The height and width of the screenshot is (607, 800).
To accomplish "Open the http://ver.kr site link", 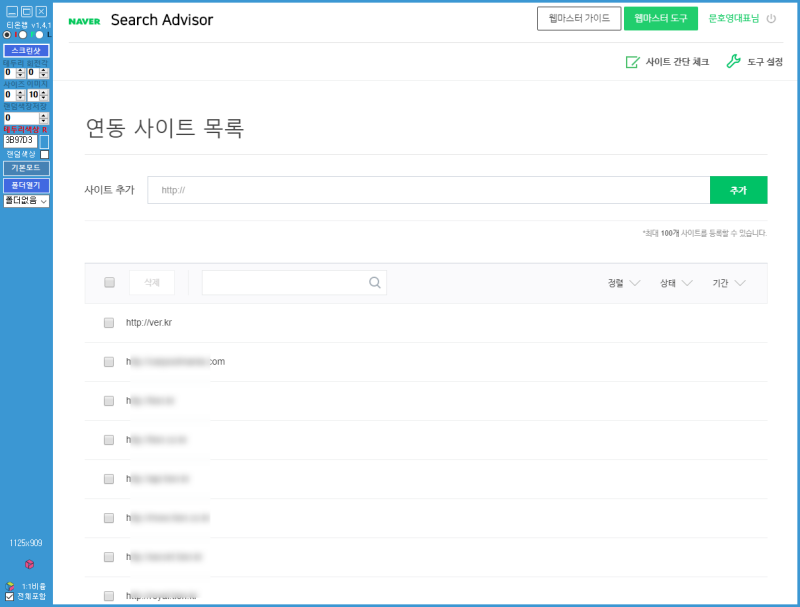I will tap(149, 322).
